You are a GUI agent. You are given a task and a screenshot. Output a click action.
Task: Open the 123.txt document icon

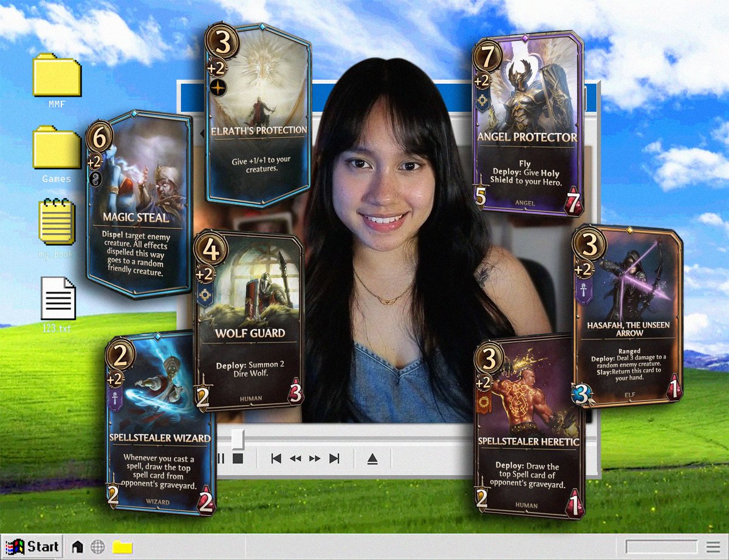[58, 298]
